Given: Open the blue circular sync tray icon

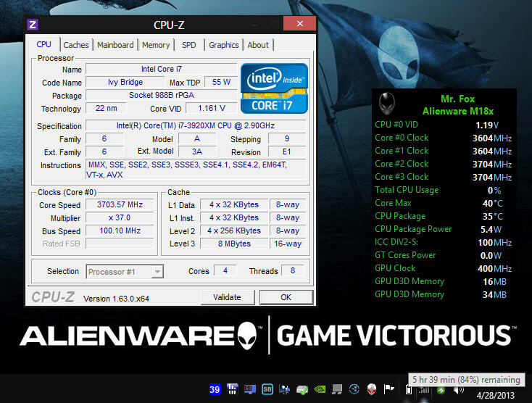Looking at the screenshot, I should click(x=354, y=389).
